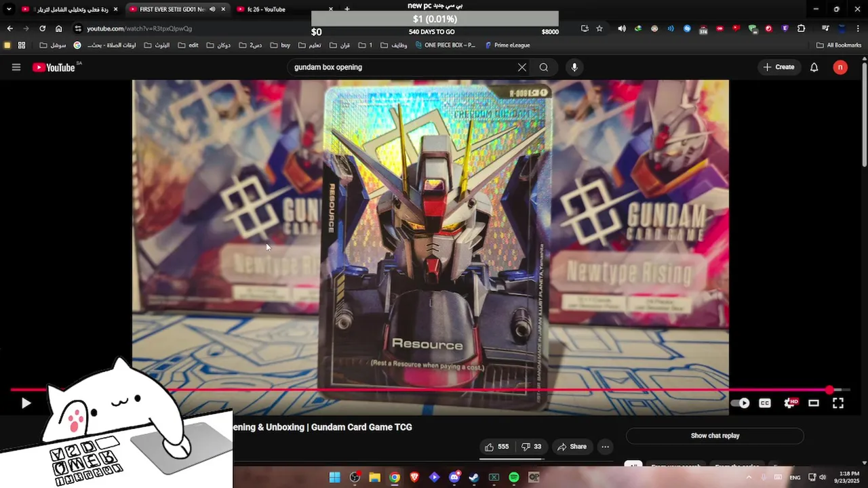Screen dimensions: 868x488
Task: Open Discord from the taskbar
Action: (454, 477)
